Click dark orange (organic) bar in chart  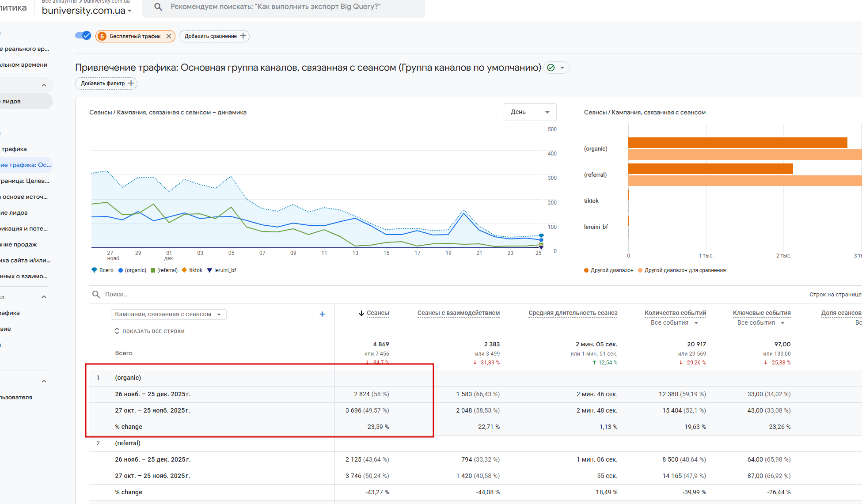[x=737, y=143]
